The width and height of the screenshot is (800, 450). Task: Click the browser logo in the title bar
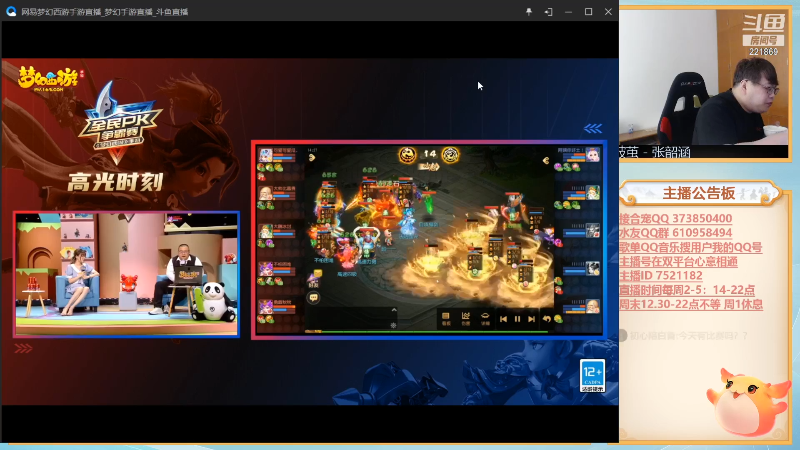tap(11, 11)
